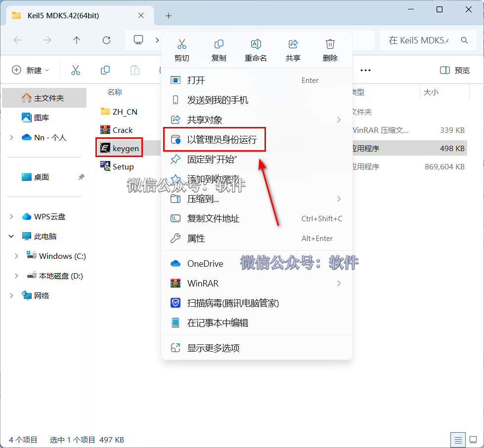Select 显示更多选项 at menu bottom
The image size is (484, 448).
click(x=257, y=348)
